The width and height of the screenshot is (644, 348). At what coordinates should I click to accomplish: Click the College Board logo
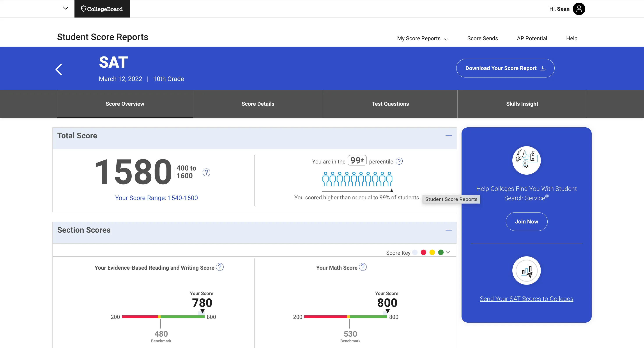click(102, 9)
